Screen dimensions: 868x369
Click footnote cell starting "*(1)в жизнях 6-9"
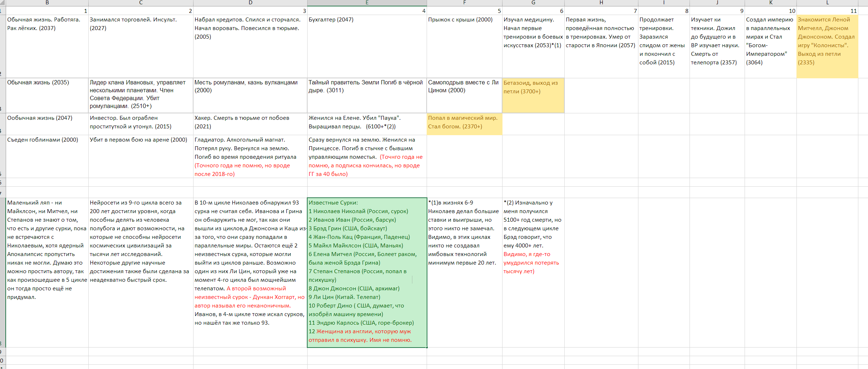[x=465, y=272]
